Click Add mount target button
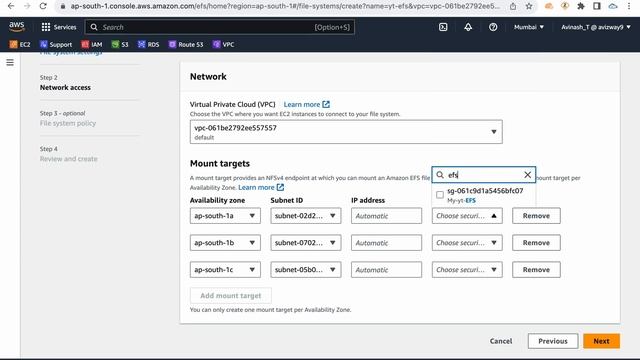This screenshot has width=640, height=360. click(x=231, y=296)
